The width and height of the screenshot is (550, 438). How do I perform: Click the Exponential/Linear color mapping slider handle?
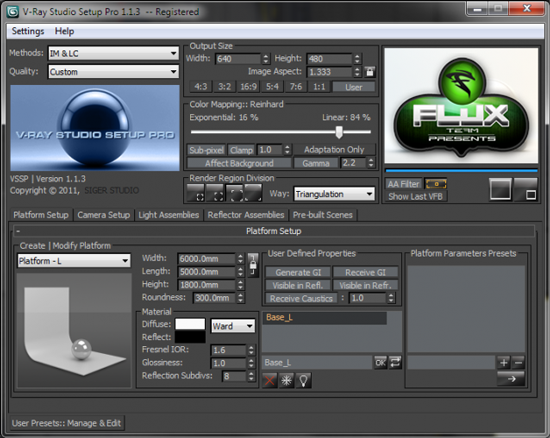click(x=339, y=132)
